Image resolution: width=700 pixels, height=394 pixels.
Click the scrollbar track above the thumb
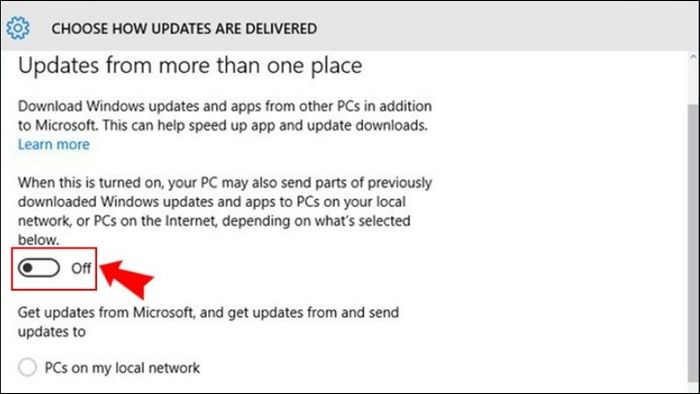[x=693, y=83]
